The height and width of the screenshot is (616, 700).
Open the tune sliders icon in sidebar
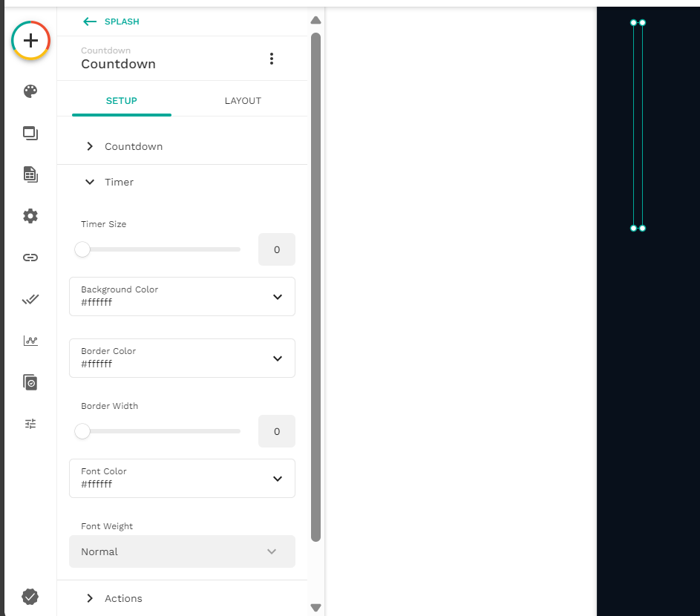click(x=30, y=424)
